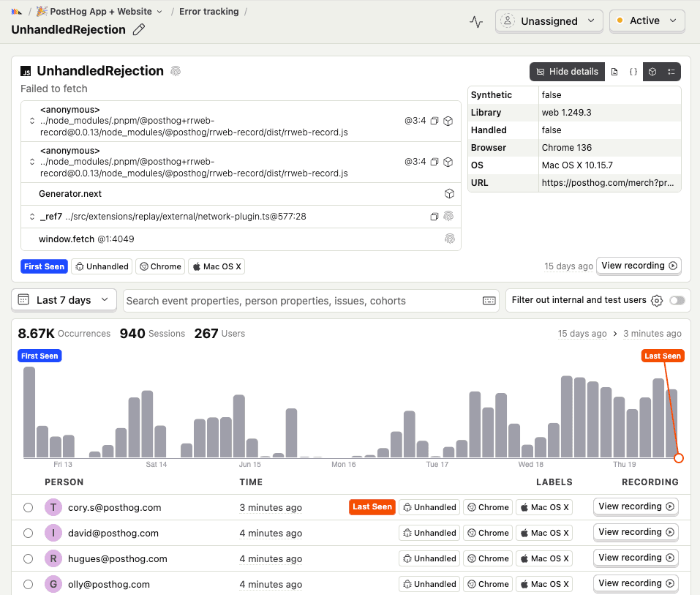This screenshot has width=700, height=595.
Task: View recording for olly@posthog.com
Action: click(636, 583)
